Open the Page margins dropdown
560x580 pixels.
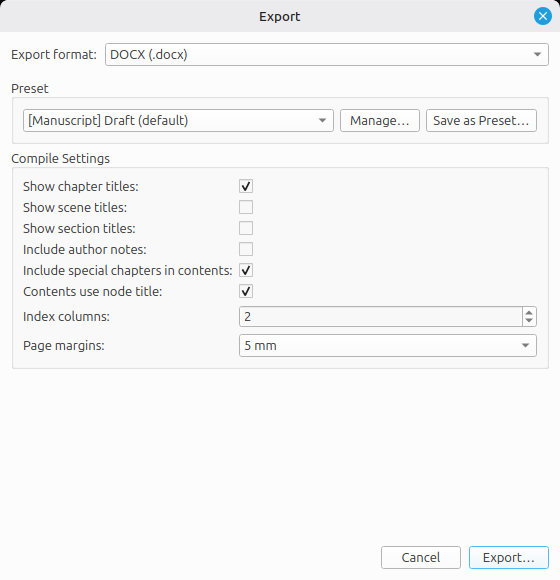(x=388, y=345)
